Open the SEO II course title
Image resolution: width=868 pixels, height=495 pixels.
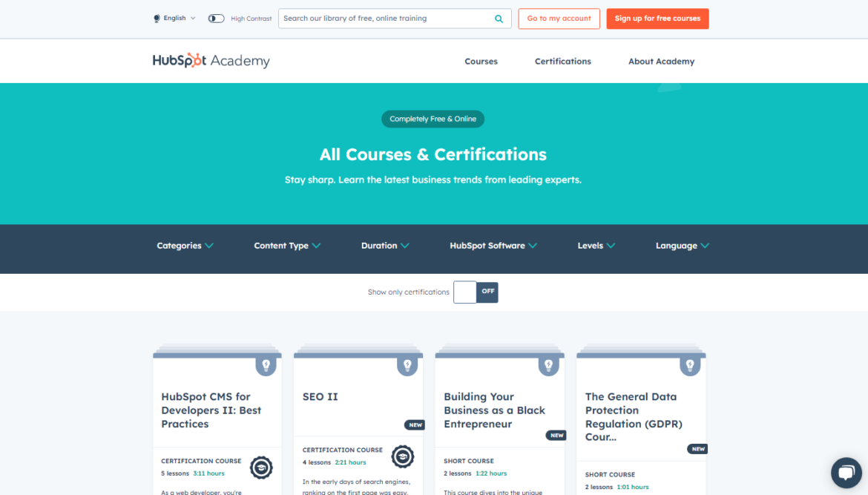[x=320, y=396]
